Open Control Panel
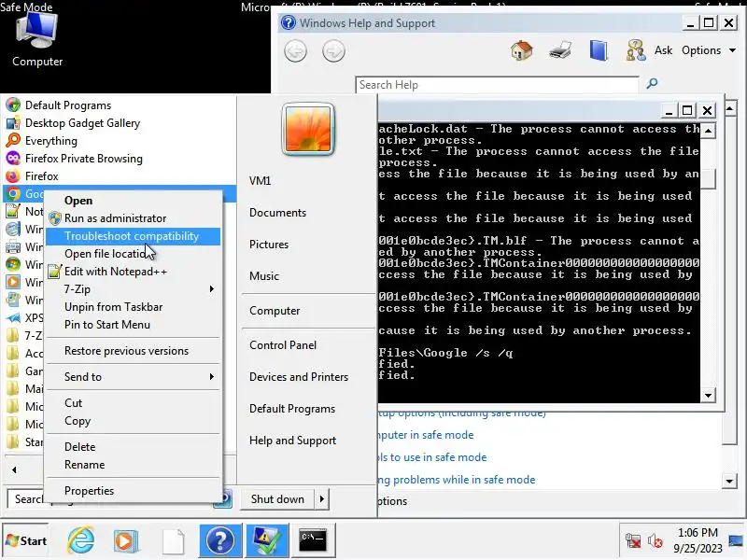 (x=283, y=345)
